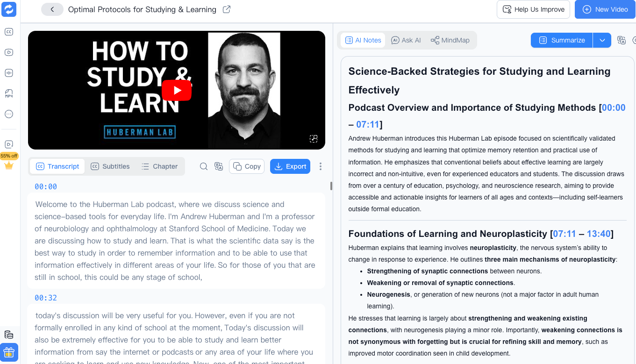Click the "Welcome to the Huberman Lab podcast" transcript block
The image size is (636, 364).
point(176,241)
